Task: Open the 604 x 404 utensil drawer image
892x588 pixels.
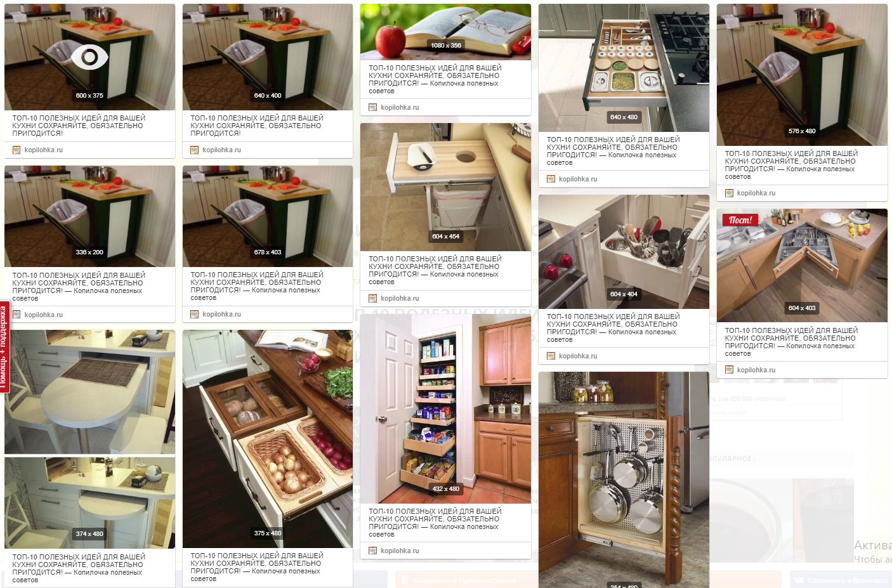Action: point(624,252)
